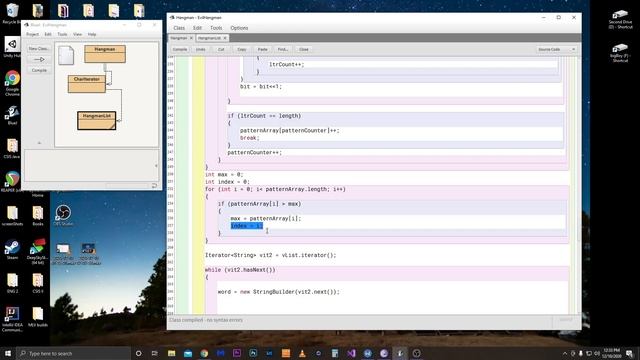Switch to the HangmanList editor tab
The width and height of the screenshot is (640, 360).
click(x=209, y=38)
